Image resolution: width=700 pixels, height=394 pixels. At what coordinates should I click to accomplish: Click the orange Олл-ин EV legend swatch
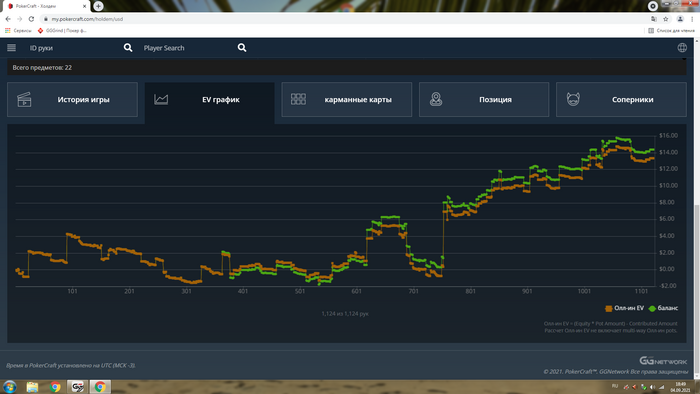[x=608, y=308]
